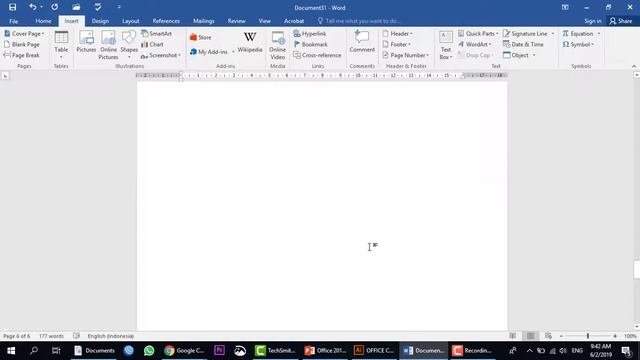Undo the last action
This screenshot has width=640, height=360.
click(33, 7)
